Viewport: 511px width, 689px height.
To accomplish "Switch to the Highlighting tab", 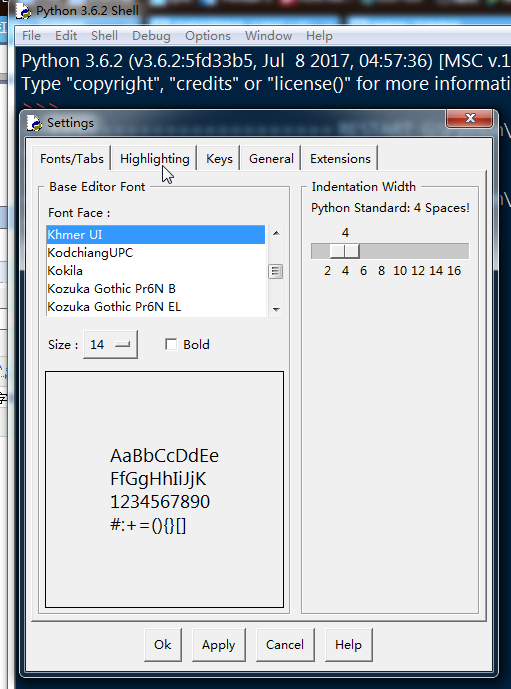I will coord(154,158).
